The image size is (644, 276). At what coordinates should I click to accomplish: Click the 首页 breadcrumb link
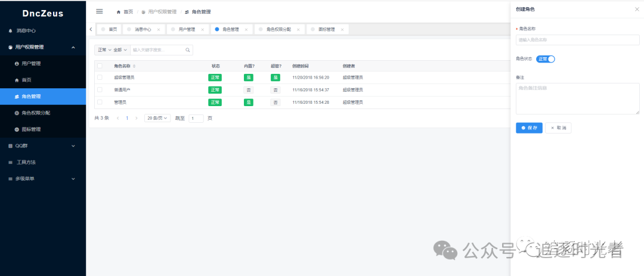tap(128, 12)
